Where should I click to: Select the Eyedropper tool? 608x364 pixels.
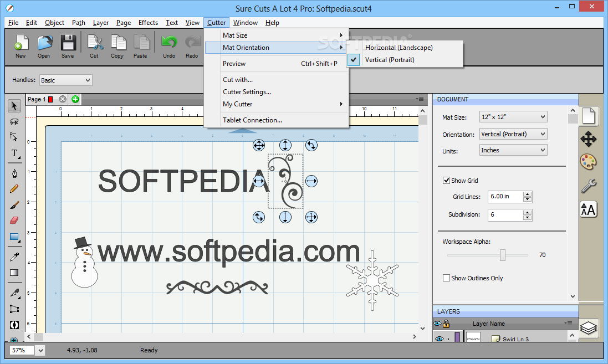coord(14,257)
